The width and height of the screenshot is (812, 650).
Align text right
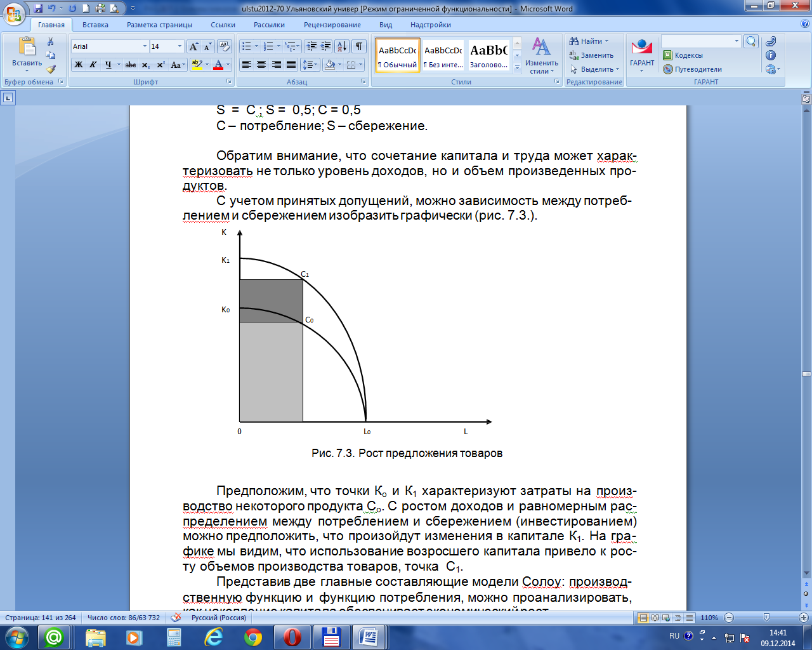pos(277,65)
